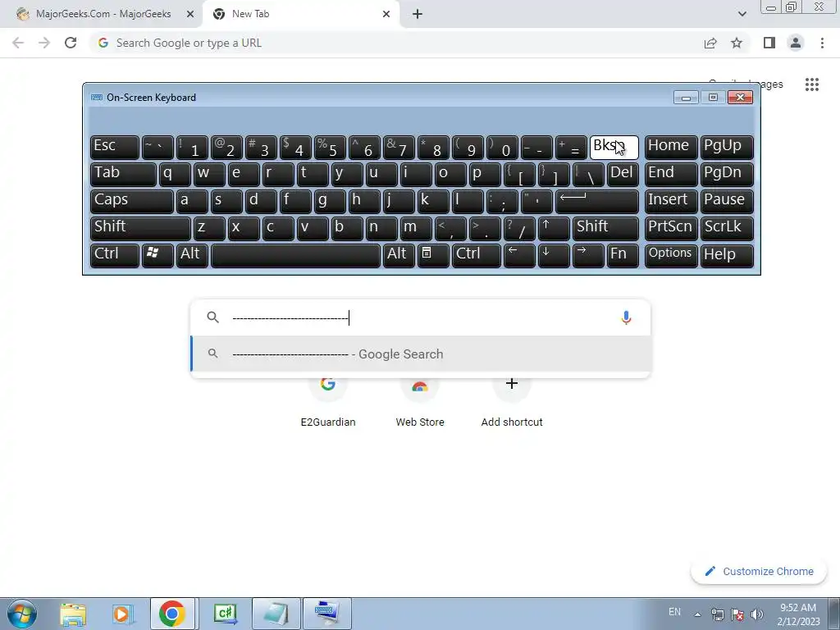
Task: Toggle the Insert key
Action: pyautogui.click(x=671, y=201)
